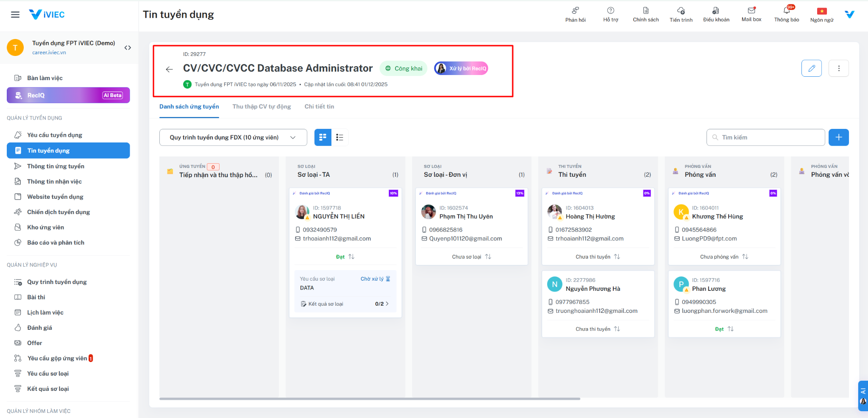Switch to list view
Viewport: 868px width, 418px height.
click(339, 137)
